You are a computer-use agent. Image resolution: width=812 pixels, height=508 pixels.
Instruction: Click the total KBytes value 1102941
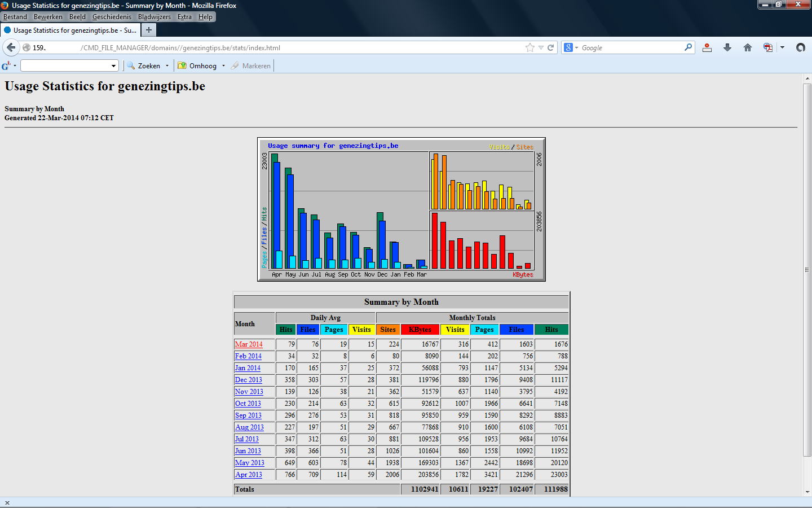[425, 489]
